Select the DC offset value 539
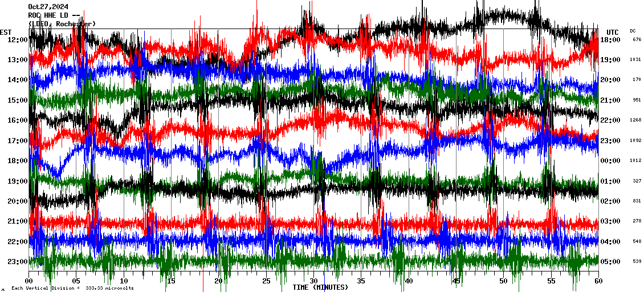Viewport: 644px width, 296px height. pyautogui.click(x=637, y=262)
